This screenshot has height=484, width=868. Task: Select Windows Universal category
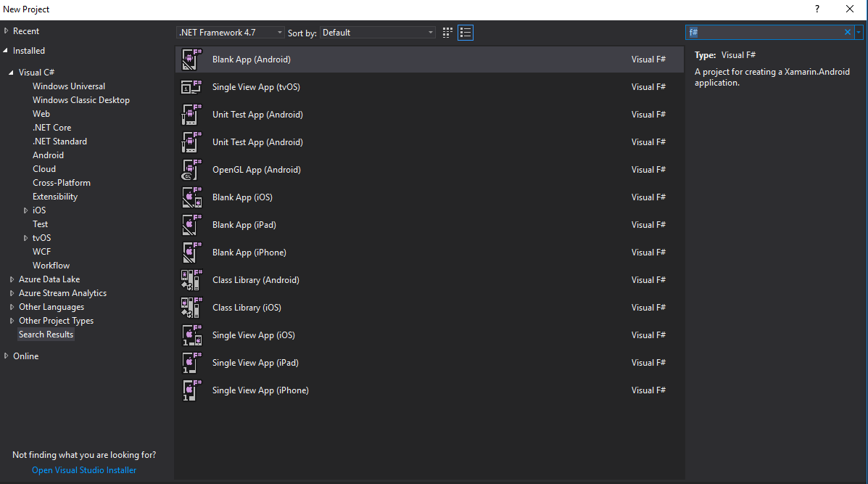(x=69, y=86)
